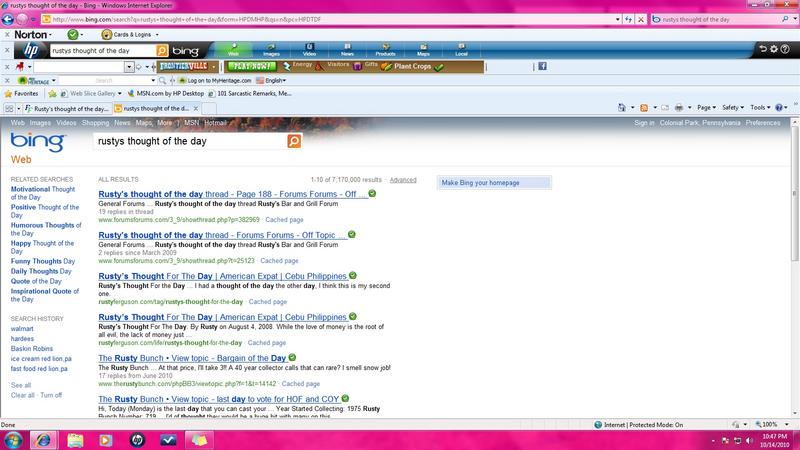Click the taskbar volume speaker icon

click(749, 440)
